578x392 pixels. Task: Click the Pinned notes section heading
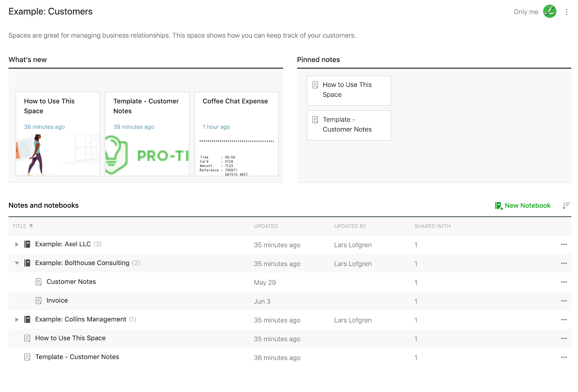318,60
